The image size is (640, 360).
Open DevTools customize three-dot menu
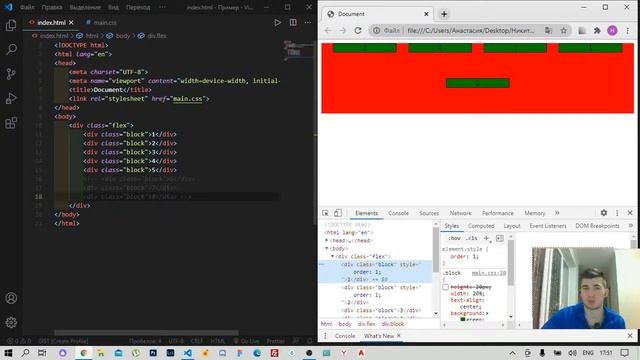[617, 213]
